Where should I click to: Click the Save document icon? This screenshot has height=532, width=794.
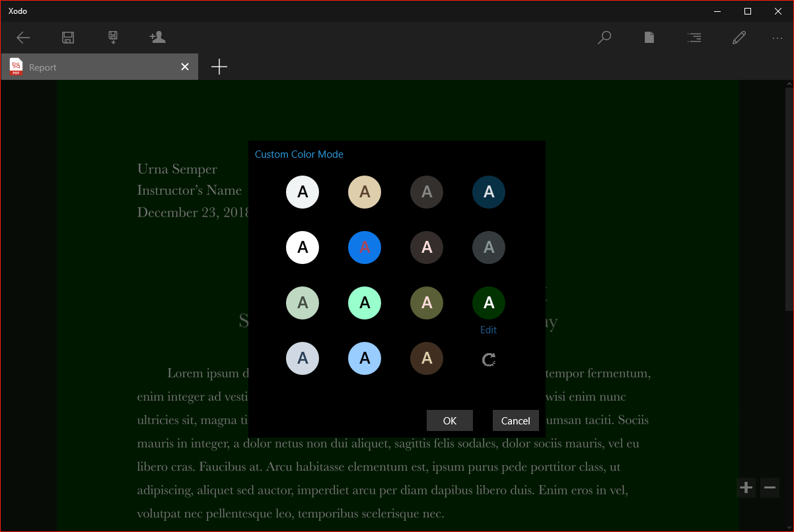click(68, 38)
